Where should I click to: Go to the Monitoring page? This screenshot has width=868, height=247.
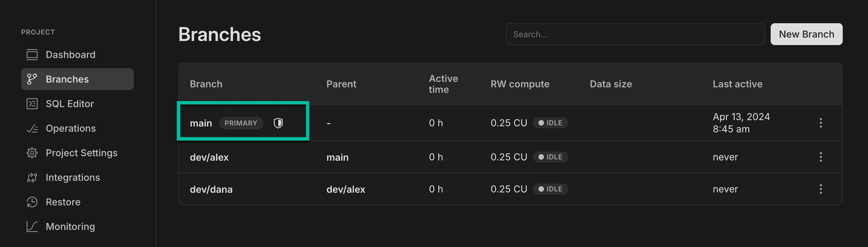(x=70, y=227)
